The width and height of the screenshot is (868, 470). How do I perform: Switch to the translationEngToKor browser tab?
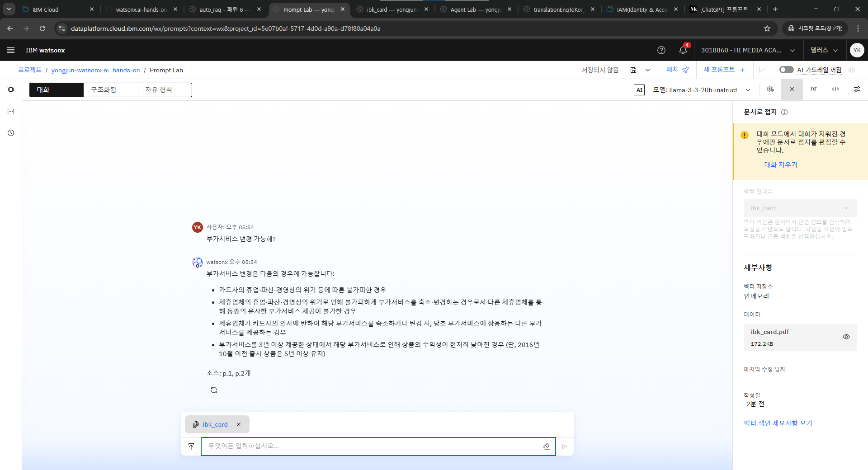point(558,9)
